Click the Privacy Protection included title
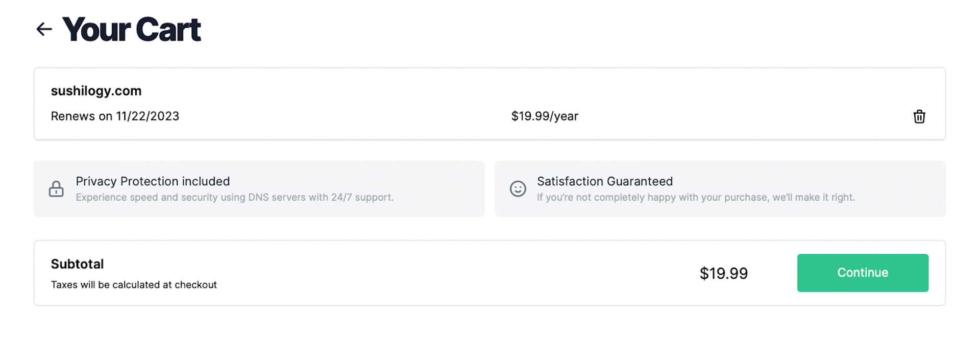Image resolution: width=980 pixels, height=339 pixels. point(153,181)
